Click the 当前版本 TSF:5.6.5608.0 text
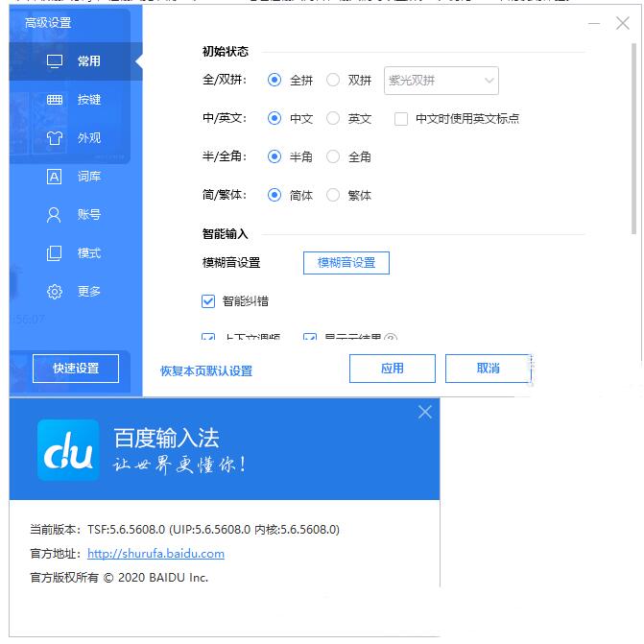The image size is (644, 644). 185,530
